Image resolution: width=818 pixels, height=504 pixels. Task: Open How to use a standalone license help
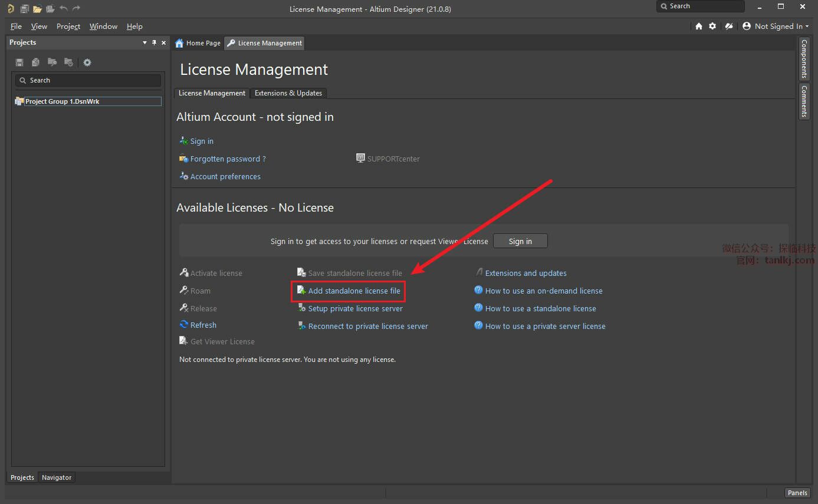coord(541,309)
